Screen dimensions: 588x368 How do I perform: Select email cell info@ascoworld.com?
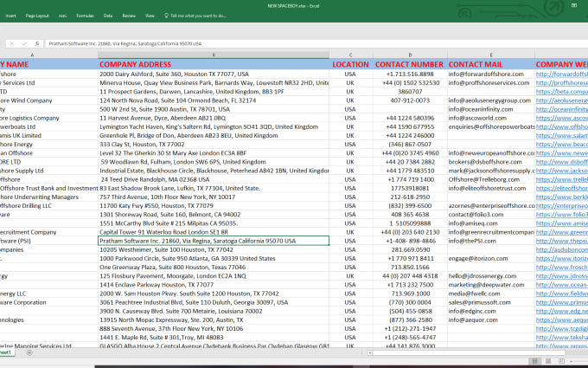coord(491,118)
